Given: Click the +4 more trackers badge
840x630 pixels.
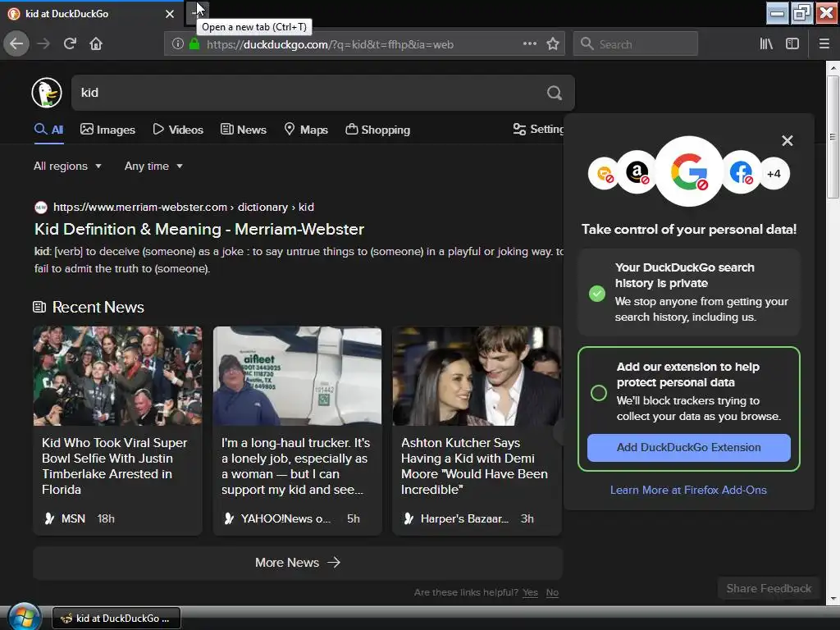Looking at the screenshot, I should (774, 174).
